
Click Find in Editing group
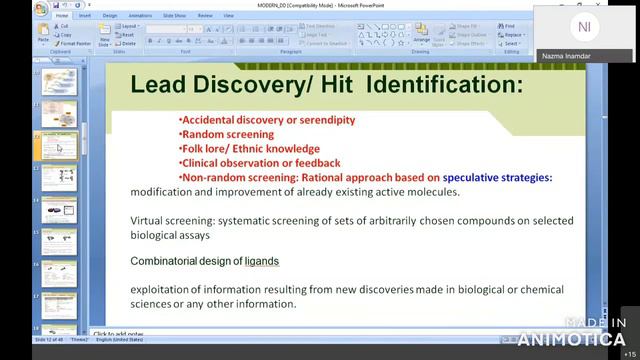pos(507,26)
